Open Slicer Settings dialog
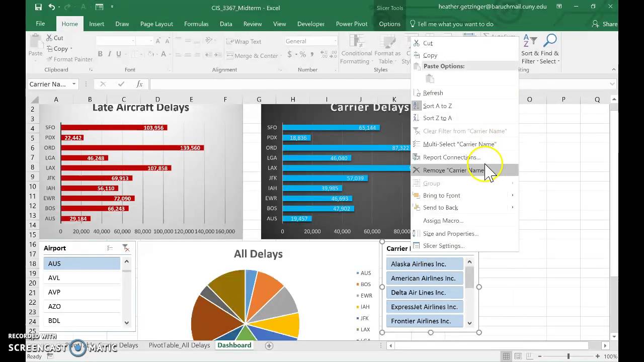 (x=465, y=245)
